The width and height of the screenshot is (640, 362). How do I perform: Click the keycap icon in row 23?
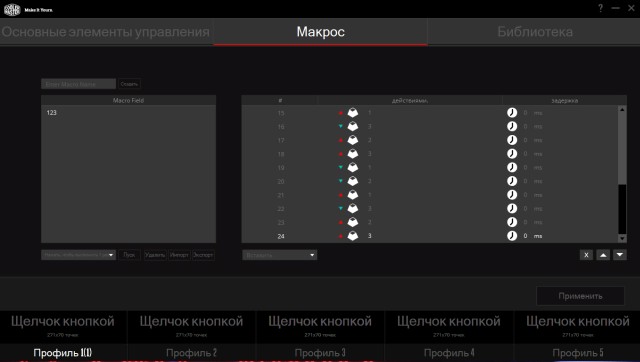coord(353,222)
